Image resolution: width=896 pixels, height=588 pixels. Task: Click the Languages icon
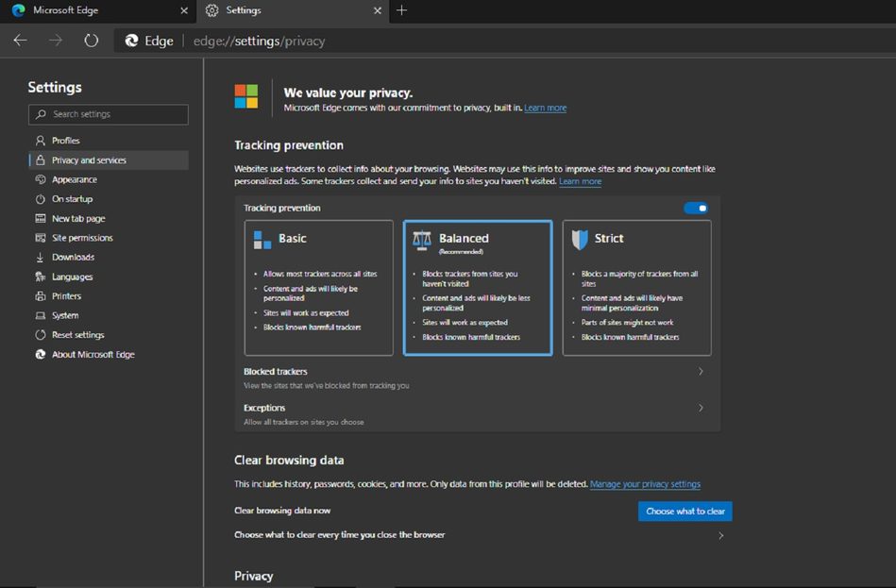40,277
